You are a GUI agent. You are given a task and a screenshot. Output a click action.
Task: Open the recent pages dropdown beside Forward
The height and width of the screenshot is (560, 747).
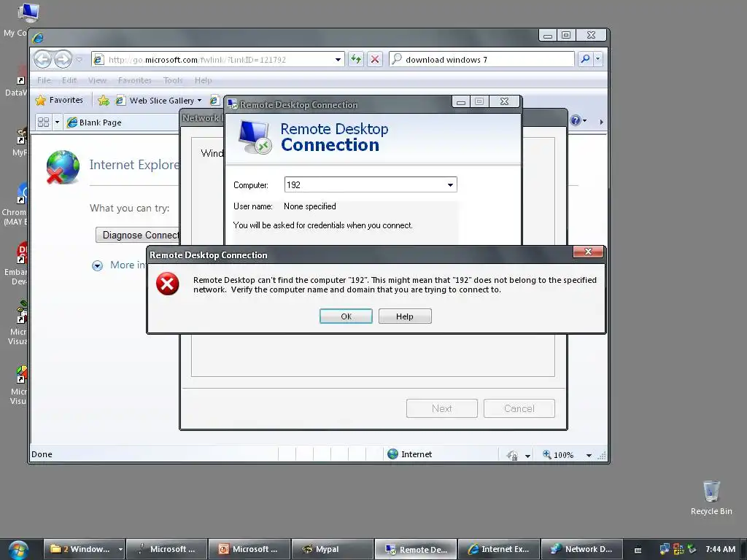(x=79, y=60)
